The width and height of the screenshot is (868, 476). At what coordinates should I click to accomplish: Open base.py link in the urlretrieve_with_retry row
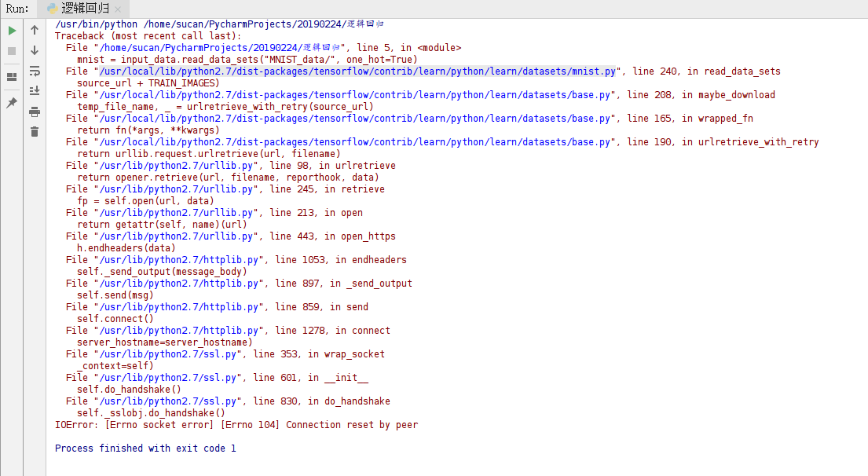[354, 142]
